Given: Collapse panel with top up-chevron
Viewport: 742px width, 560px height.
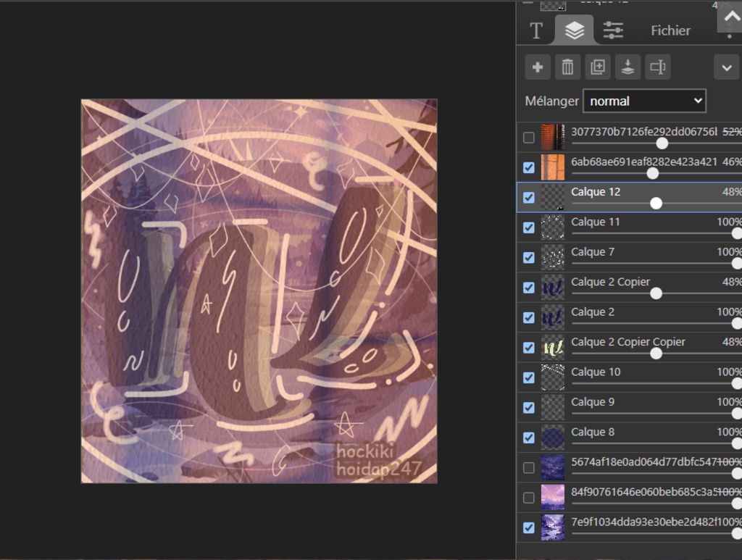Looking at the screenshot, I should (731, 17).
